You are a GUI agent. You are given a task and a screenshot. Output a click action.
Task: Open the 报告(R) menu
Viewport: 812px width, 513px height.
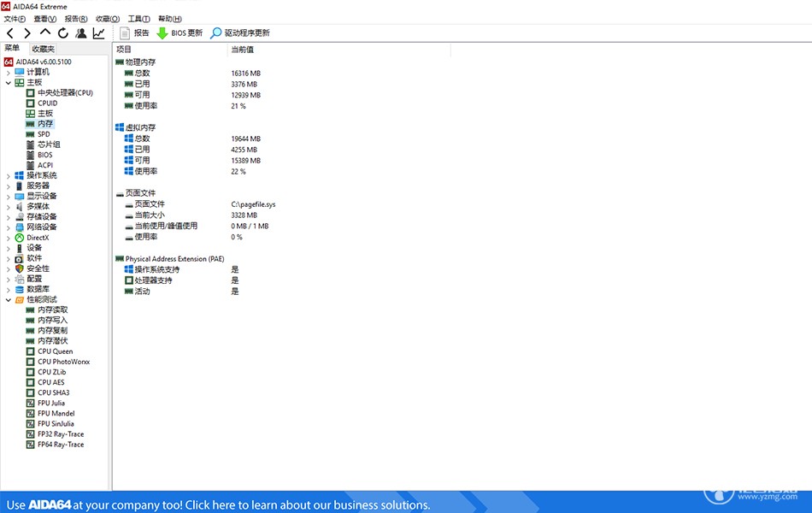[x=75, y=19]
